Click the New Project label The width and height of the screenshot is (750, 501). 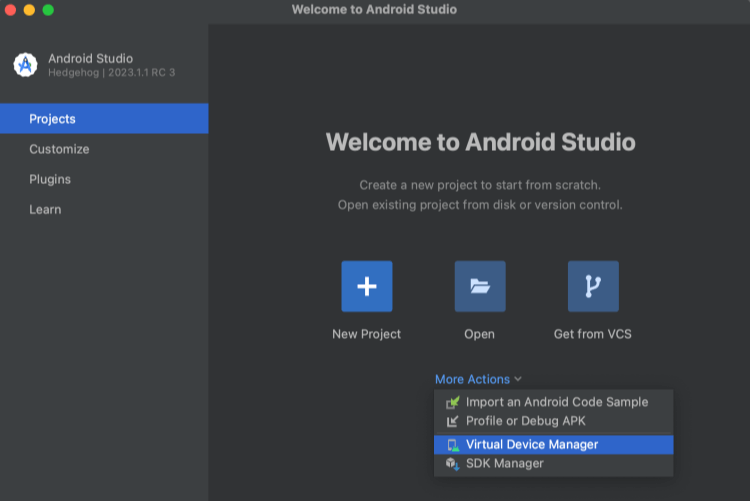(x=366, y=334)
